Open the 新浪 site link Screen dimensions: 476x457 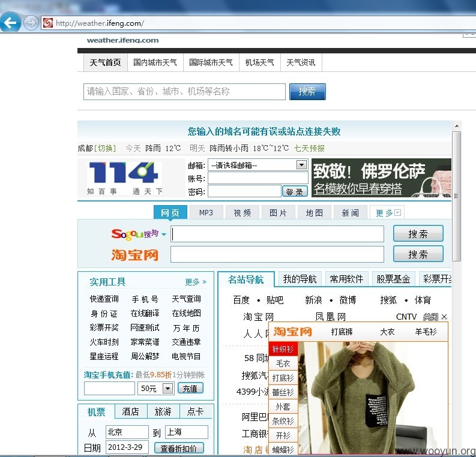point(313,300)
